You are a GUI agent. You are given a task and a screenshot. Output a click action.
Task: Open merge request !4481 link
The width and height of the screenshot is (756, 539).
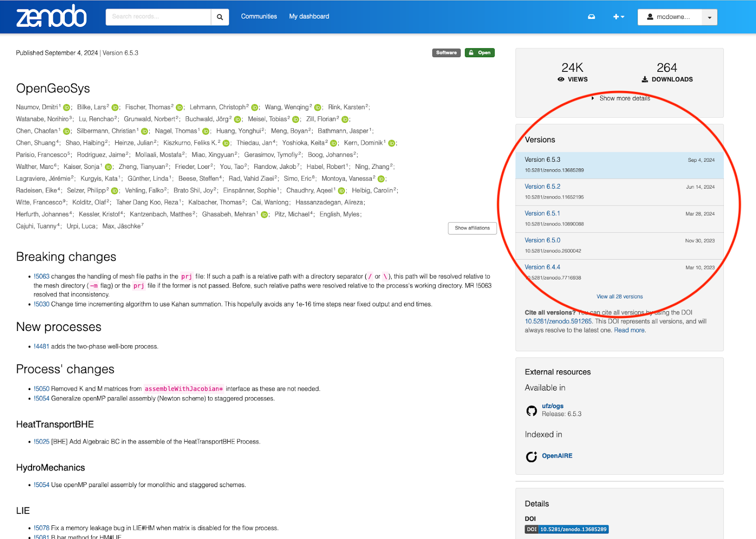pyautogui.click(x=42, y=346)
